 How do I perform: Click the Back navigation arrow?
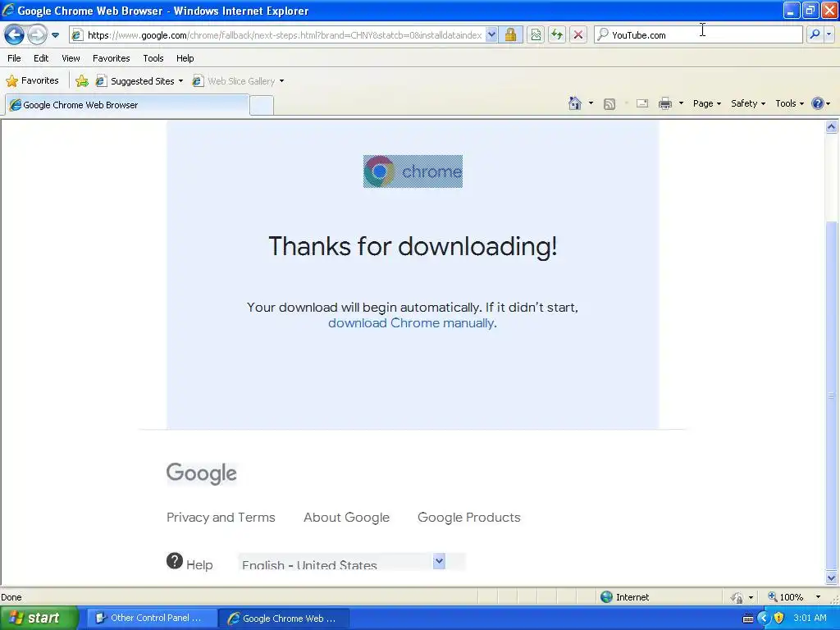15,35
